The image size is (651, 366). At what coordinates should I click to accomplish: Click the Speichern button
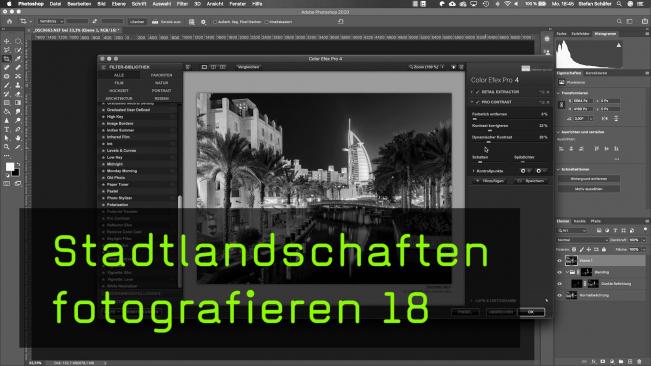tap(532, 181)
